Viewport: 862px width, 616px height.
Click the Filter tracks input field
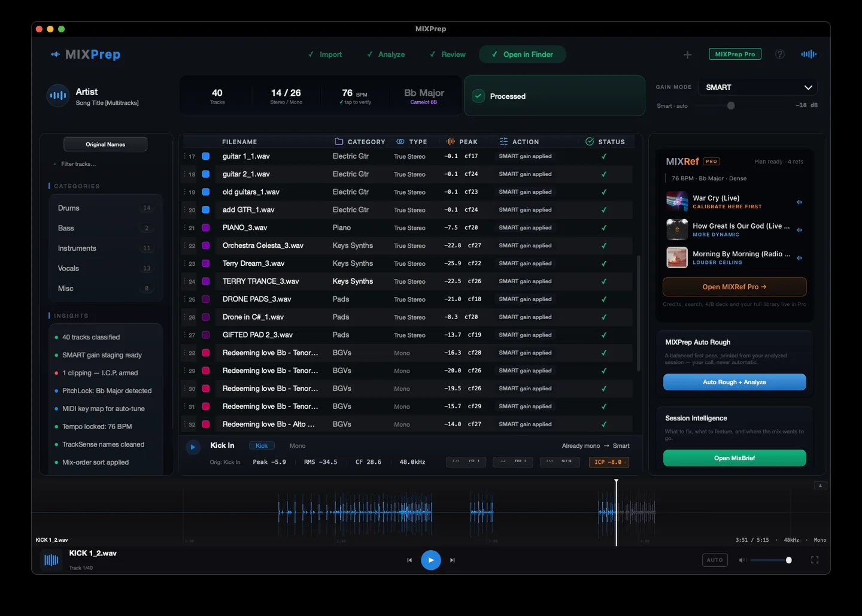point(105,164)
